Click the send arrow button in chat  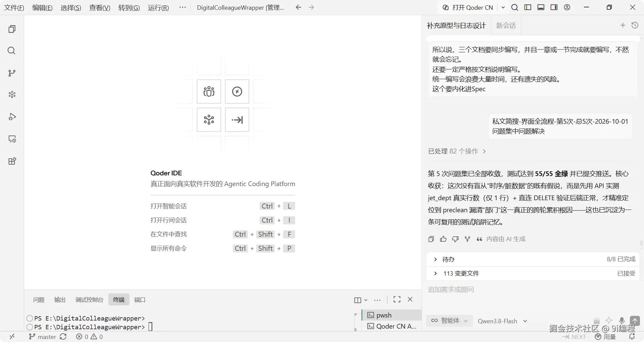tap(635, 321)
